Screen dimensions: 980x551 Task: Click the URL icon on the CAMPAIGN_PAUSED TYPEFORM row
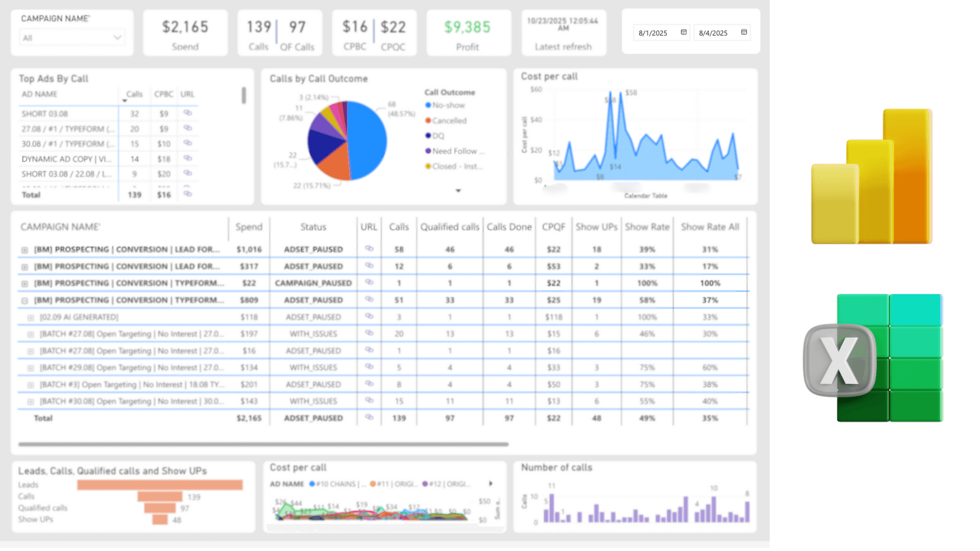369,283
